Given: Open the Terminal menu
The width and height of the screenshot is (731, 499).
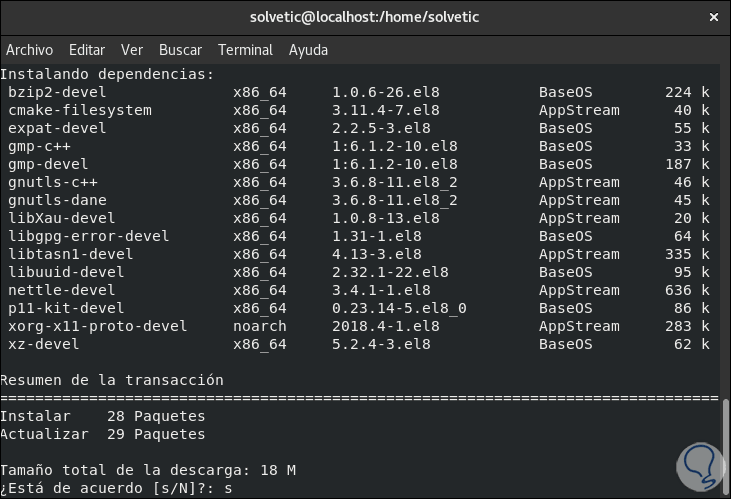Looking at the screenshot, I should (x=245, y=50).
